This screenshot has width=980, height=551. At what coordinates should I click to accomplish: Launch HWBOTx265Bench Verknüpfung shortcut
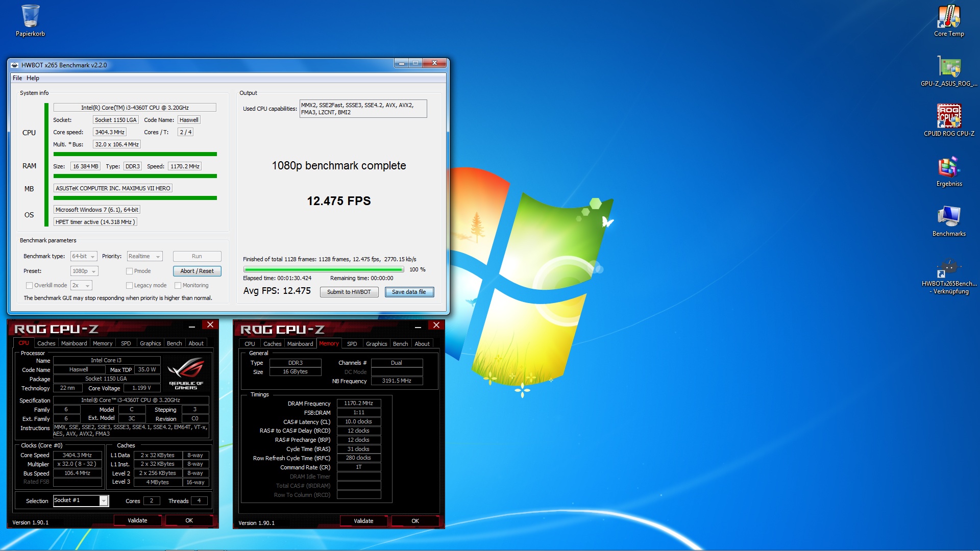[x=949, y=276]
